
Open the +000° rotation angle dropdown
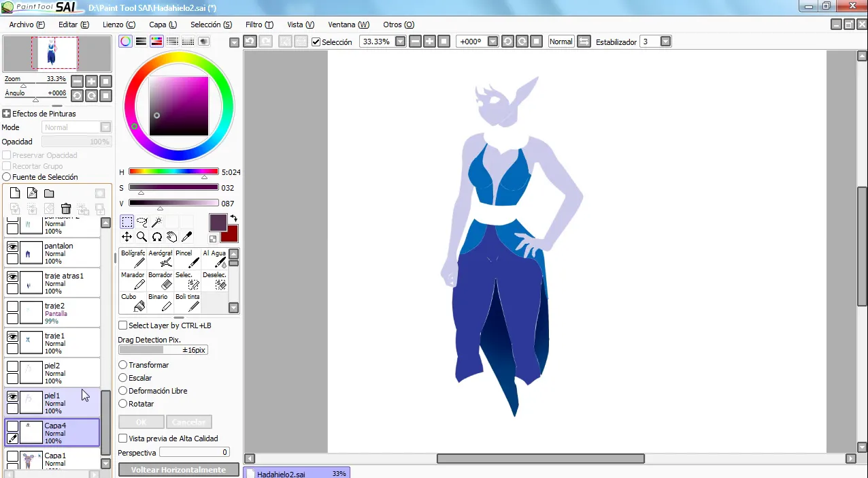pos(493,42)
